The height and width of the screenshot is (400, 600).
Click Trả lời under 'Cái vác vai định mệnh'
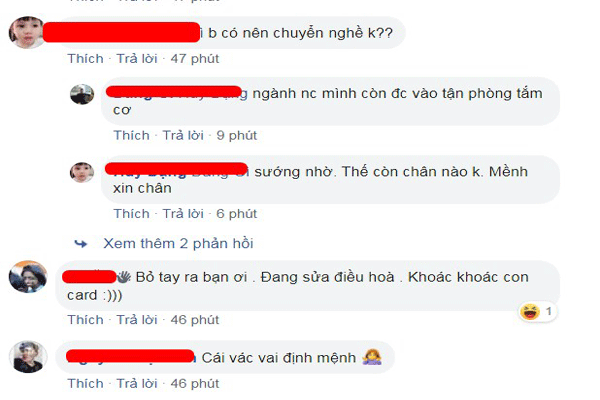[x=137, y=384]
